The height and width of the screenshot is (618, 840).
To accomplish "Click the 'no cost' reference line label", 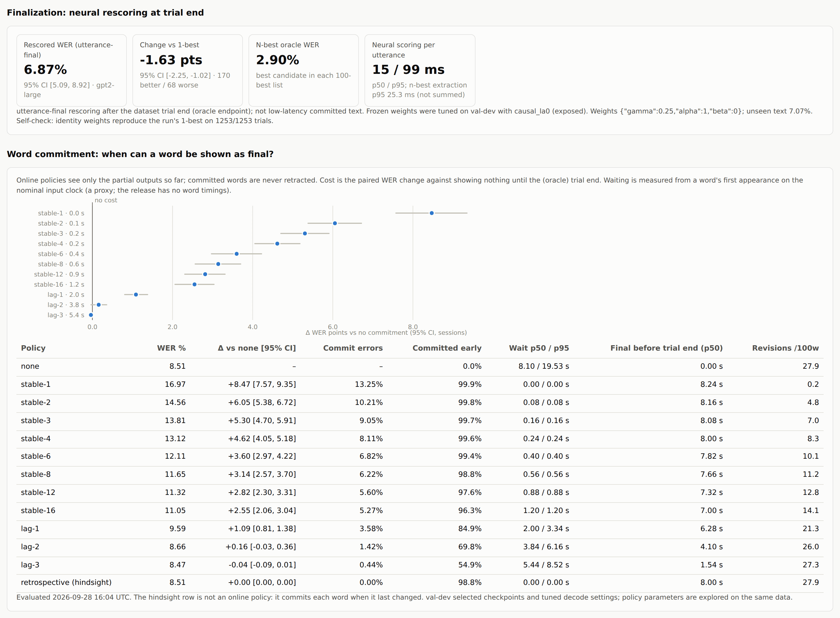I will 106,200.
